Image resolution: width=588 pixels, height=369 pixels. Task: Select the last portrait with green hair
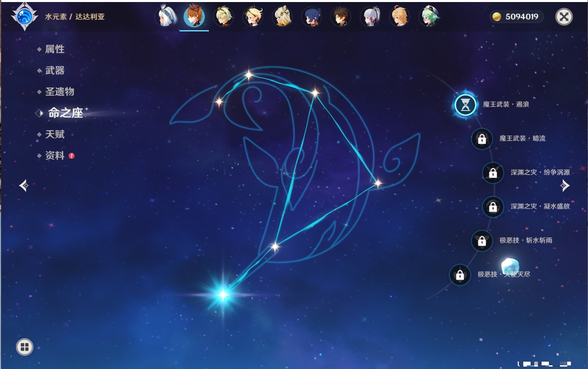429,17
